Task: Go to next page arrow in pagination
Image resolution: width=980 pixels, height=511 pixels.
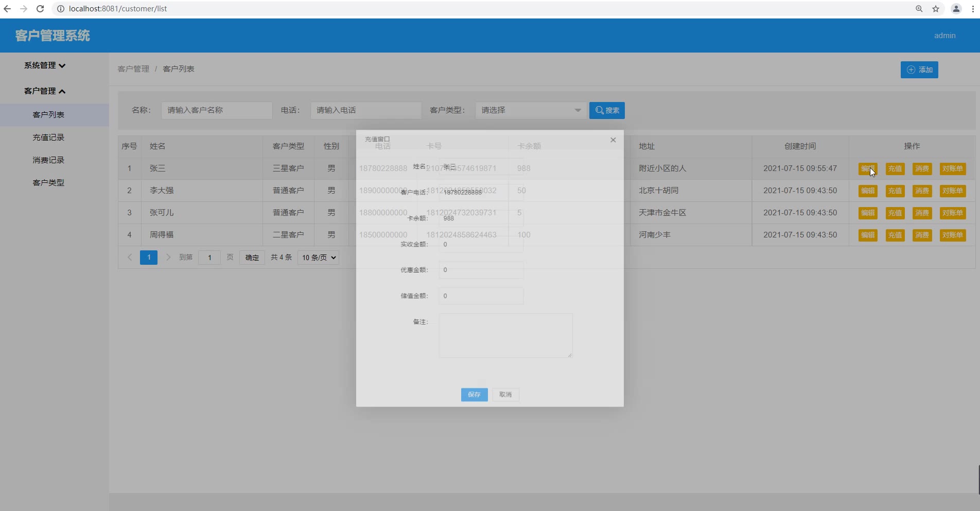Action: 168,257
